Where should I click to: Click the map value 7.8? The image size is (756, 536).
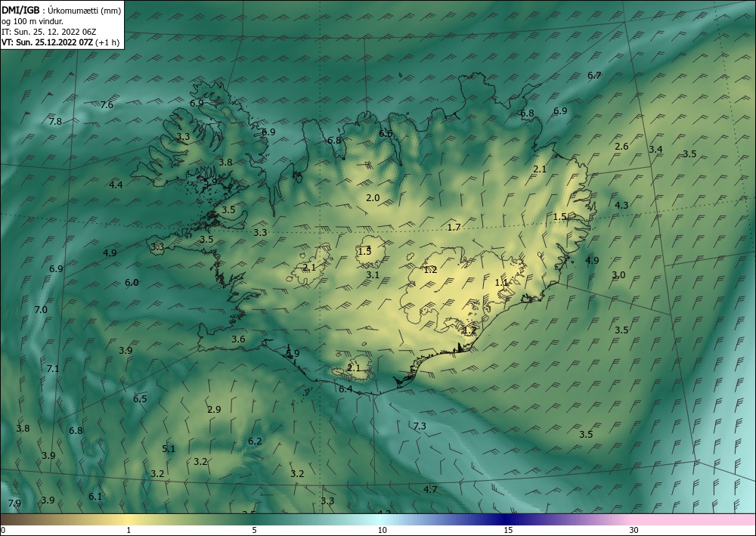tap(55, 122)
